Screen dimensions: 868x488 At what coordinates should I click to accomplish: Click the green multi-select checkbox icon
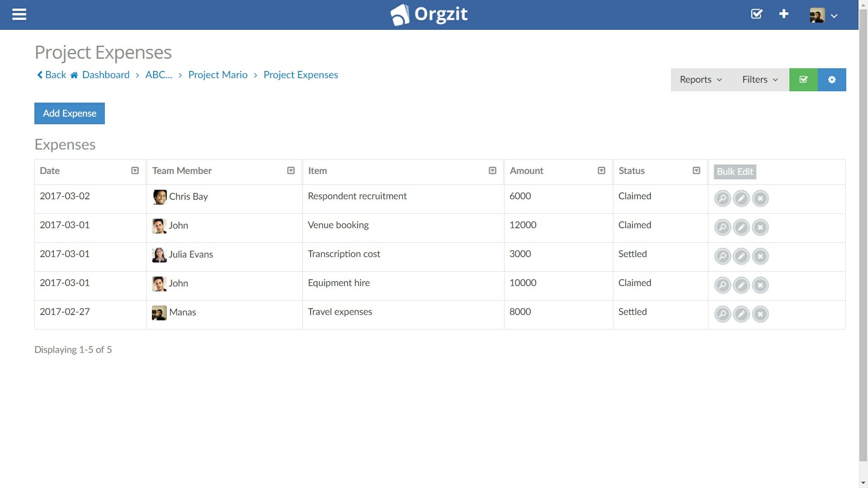[803, 80]
